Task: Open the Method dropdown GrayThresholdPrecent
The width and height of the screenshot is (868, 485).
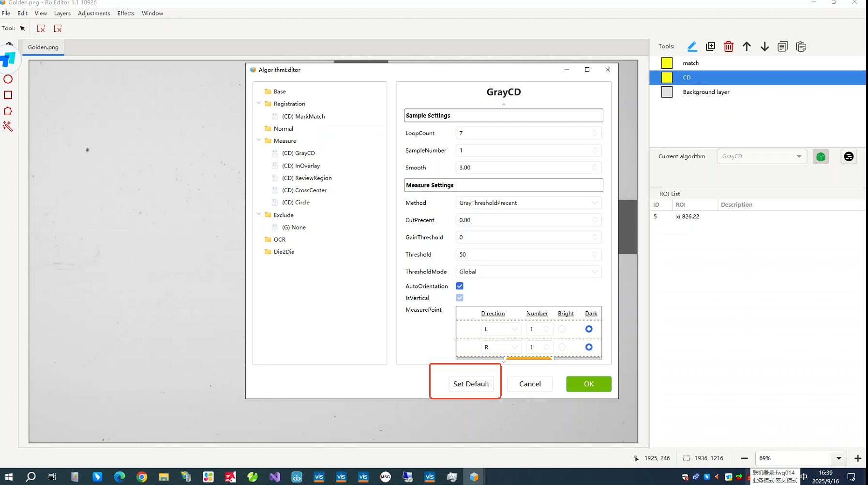Action: tap(528, 203)
